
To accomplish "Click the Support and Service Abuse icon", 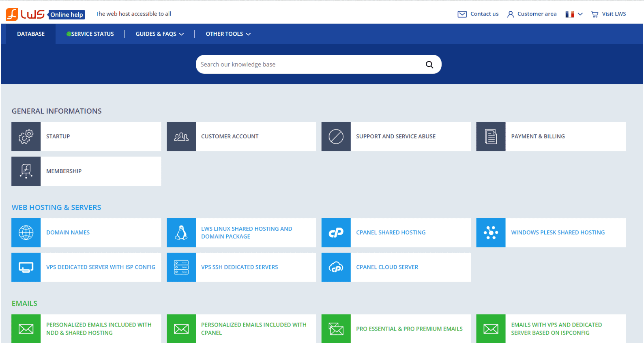I will [x=336, y=137].
